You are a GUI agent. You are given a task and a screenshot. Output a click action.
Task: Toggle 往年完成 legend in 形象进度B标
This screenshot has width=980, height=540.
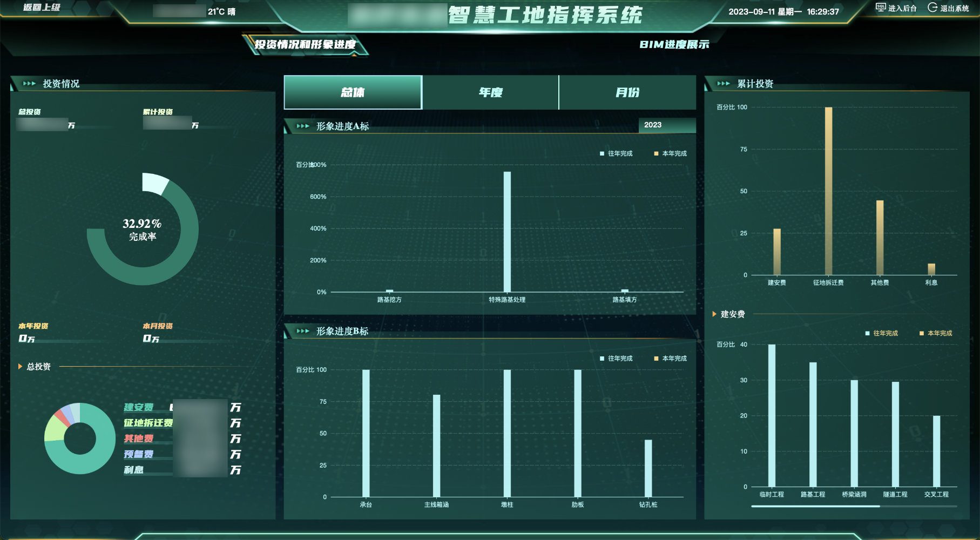tap(616, 359)
